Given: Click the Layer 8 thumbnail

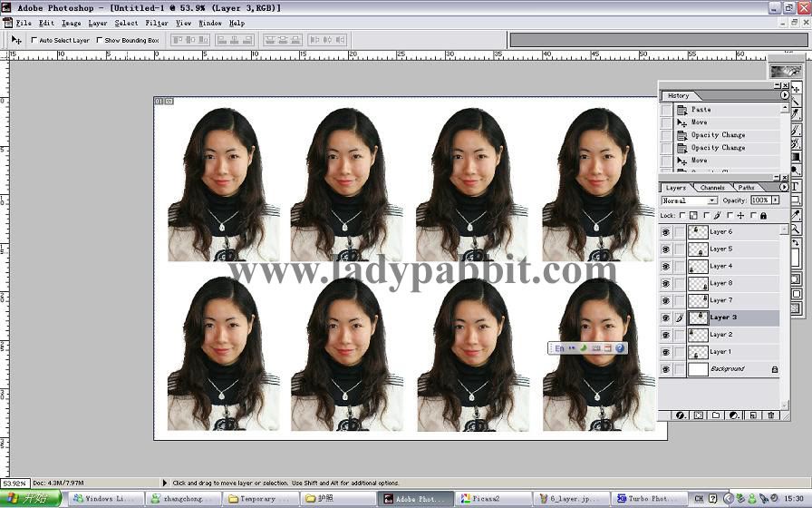Looking at the screenshot, I should click(698, 284).
